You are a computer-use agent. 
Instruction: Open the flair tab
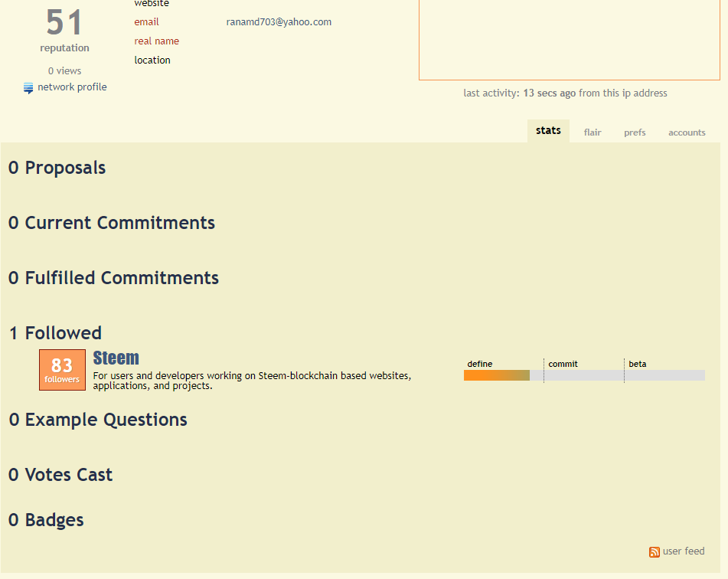pos(593,132)
